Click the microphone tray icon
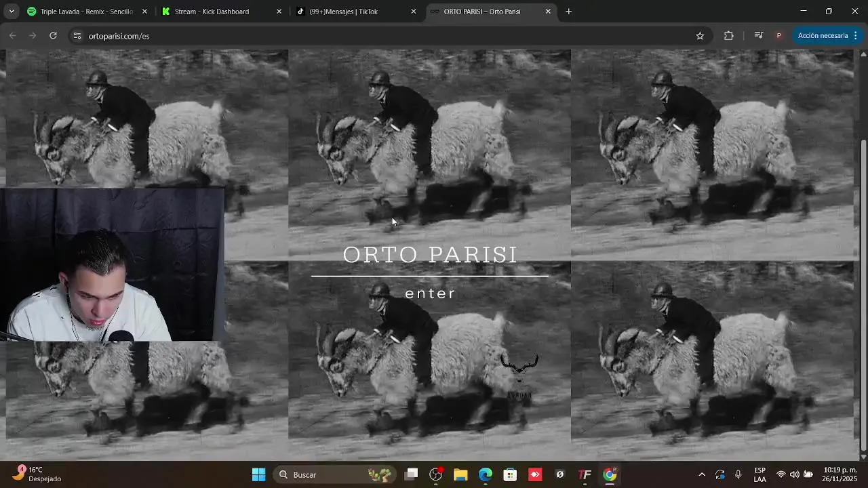This screenshot has width=868, height=488. point(738,474)
